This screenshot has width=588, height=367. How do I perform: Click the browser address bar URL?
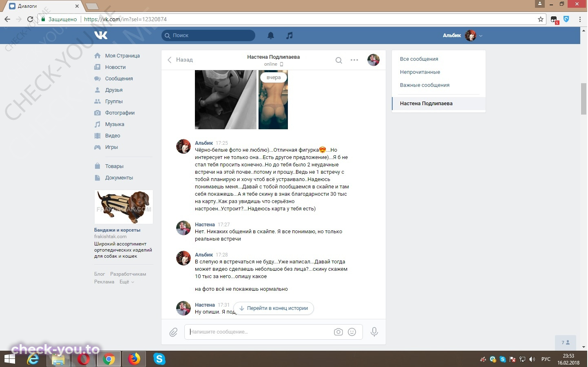125,19
